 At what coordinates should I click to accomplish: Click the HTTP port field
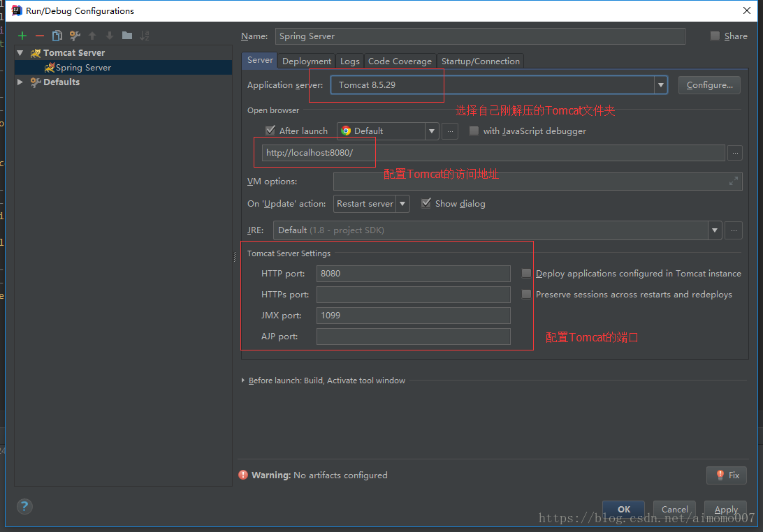[x=413, y=273]
